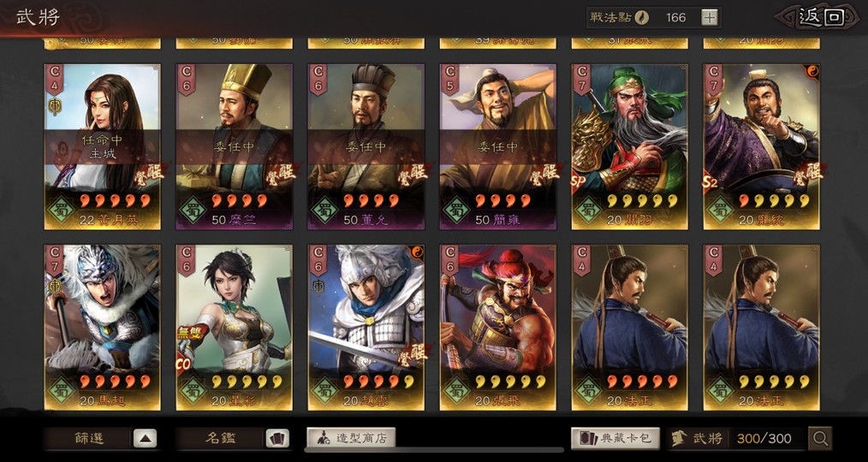Click the yin-yang icon on 龐統 card
Viewport: 868px width, 462px height.
pyautogui.click(x=812, y=71)
